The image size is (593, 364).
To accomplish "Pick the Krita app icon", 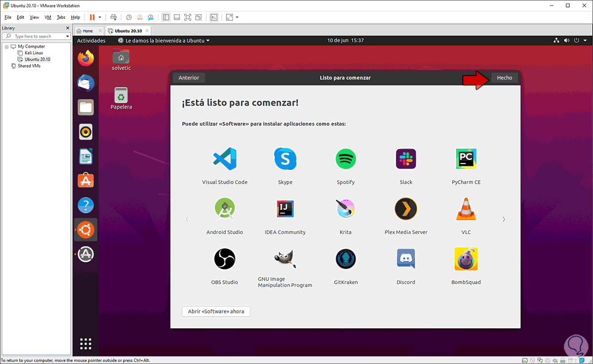I will pos(345,209).
